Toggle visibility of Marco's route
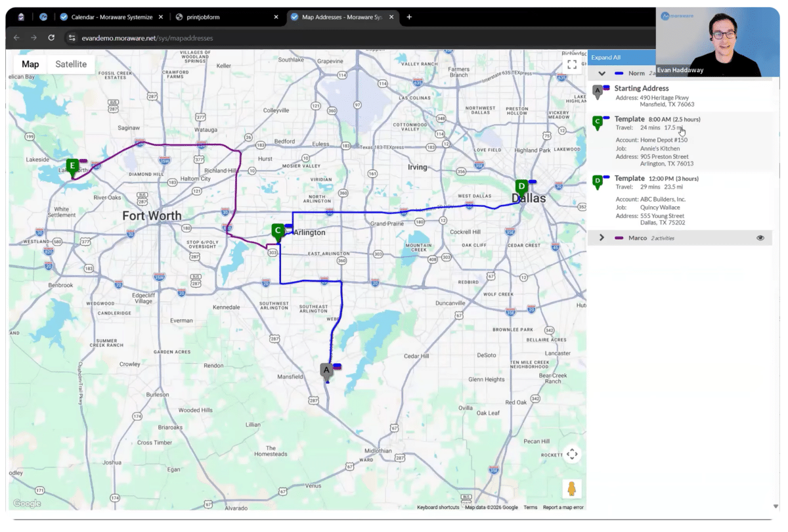 click(x=760, y=238)
